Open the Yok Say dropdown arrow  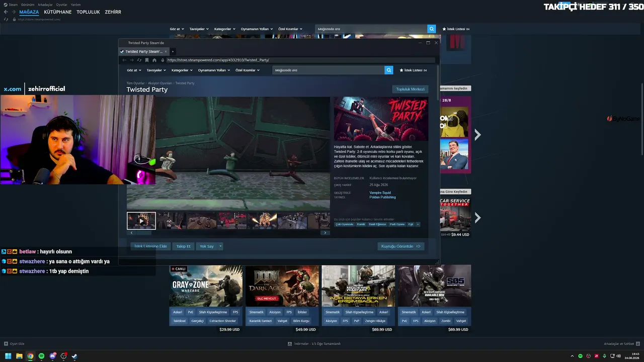click(x=220, y=246)
